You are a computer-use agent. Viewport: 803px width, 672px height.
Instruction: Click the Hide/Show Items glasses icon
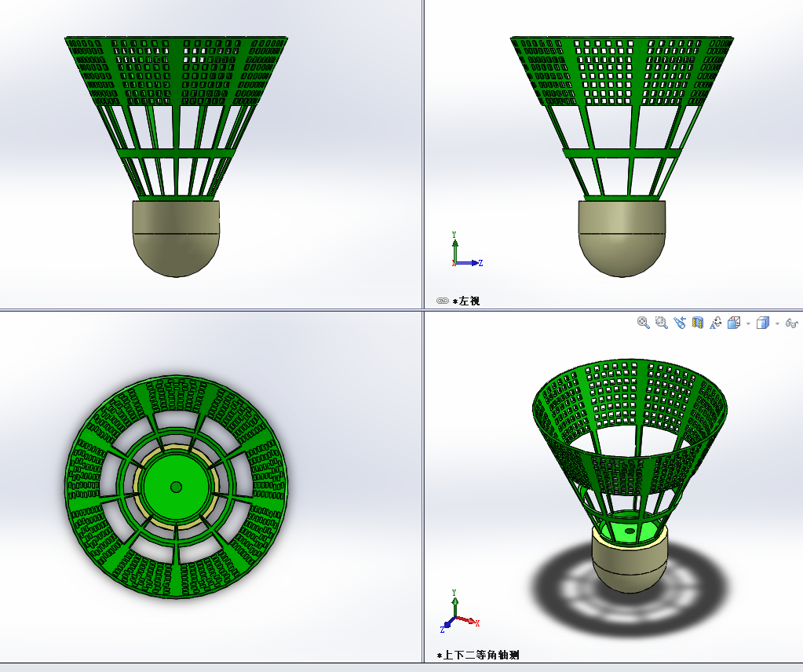coord(792,323)
